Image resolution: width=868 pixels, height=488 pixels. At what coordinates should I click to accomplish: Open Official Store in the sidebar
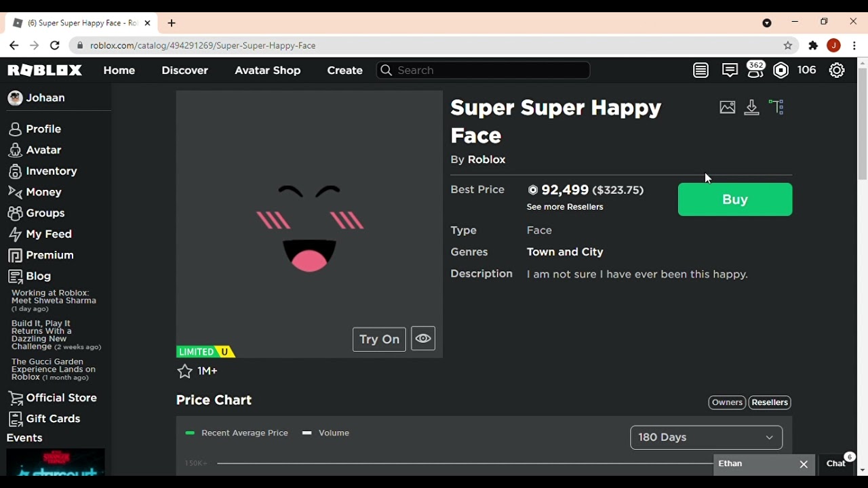click(x=53, y=398)
